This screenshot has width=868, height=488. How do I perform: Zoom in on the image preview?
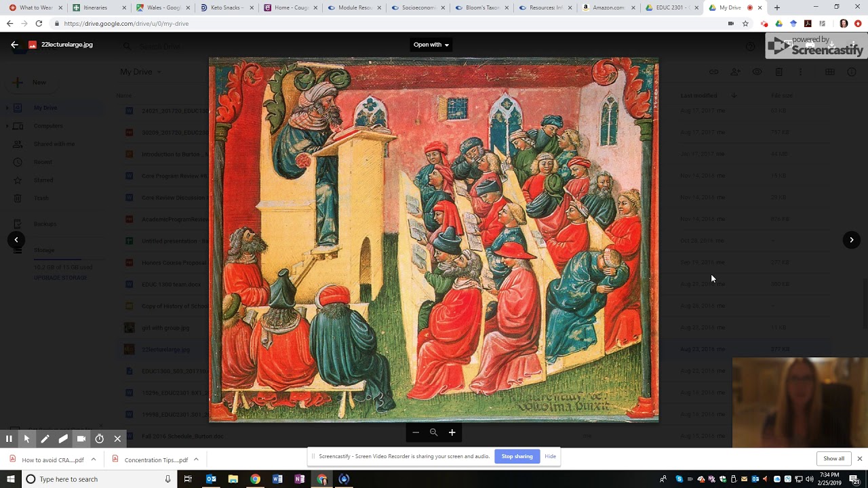pos(452,432)
